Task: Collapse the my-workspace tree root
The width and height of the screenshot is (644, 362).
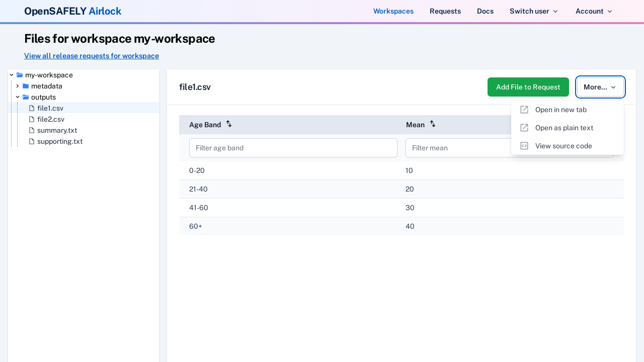Action: point(11,75)
